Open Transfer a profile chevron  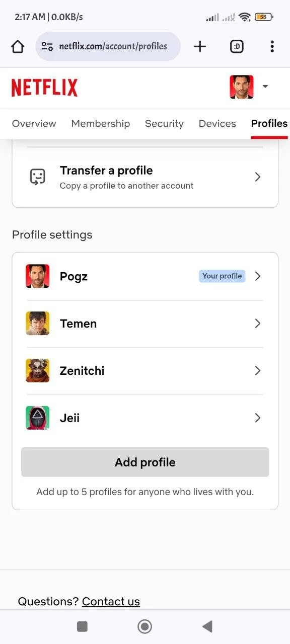coord(258,177)
